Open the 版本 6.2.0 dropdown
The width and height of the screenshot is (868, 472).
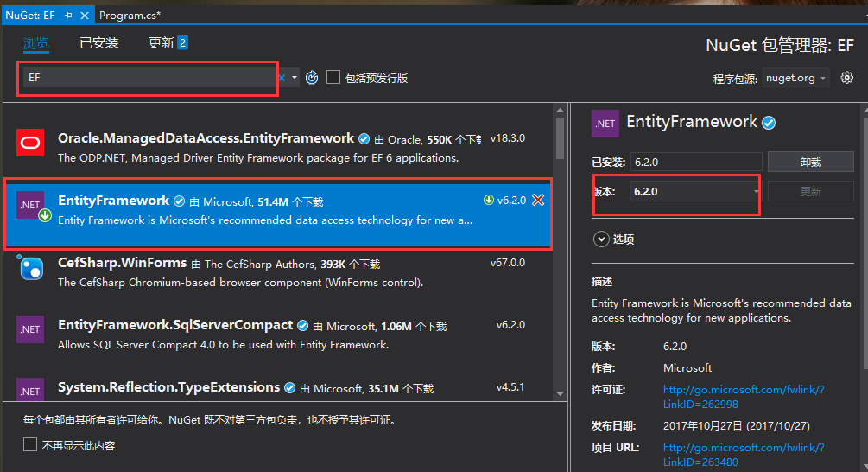tap(696, 192)
